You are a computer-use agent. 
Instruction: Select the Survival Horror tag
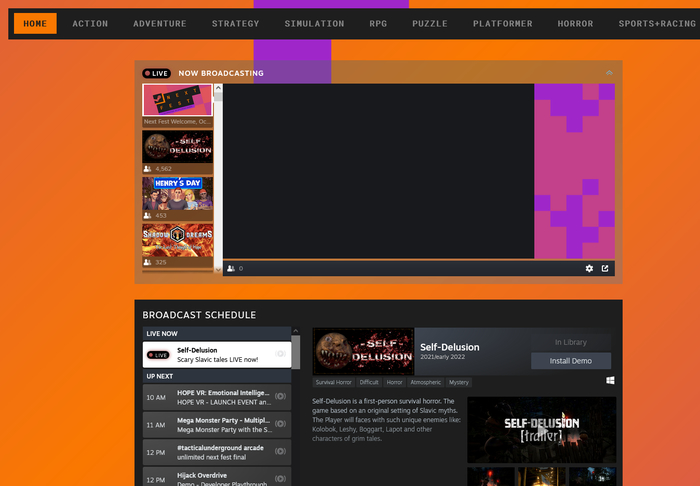click(333, 382)
